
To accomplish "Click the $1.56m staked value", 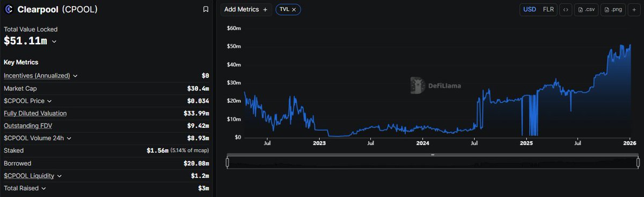I will pyautogui.click(x=158, y=150).
